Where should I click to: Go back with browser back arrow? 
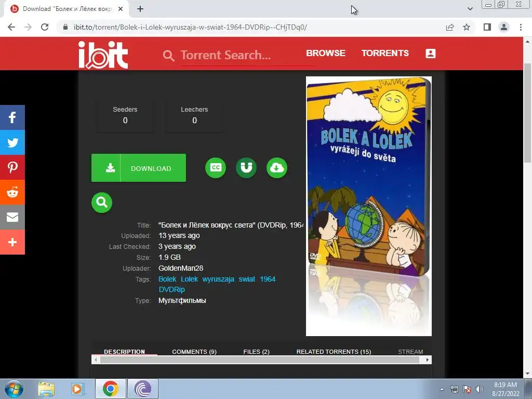(x=11, y=27)
